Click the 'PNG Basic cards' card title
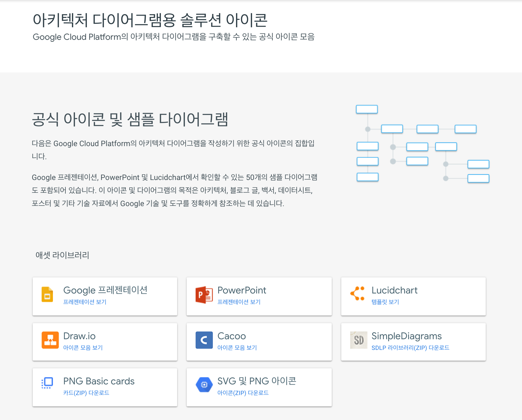This screenshot has width=522, height=420. point(99,381)
